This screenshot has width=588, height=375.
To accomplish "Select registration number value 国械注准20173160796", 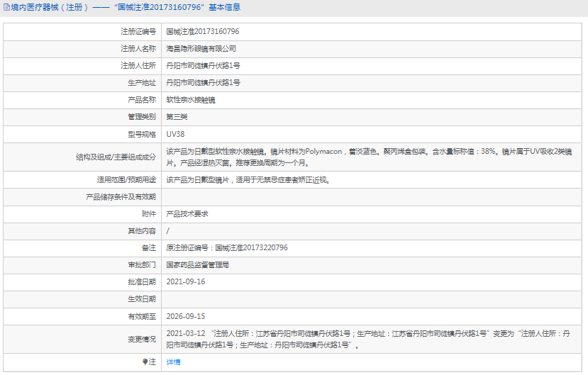I will click(x=202, y=32).
